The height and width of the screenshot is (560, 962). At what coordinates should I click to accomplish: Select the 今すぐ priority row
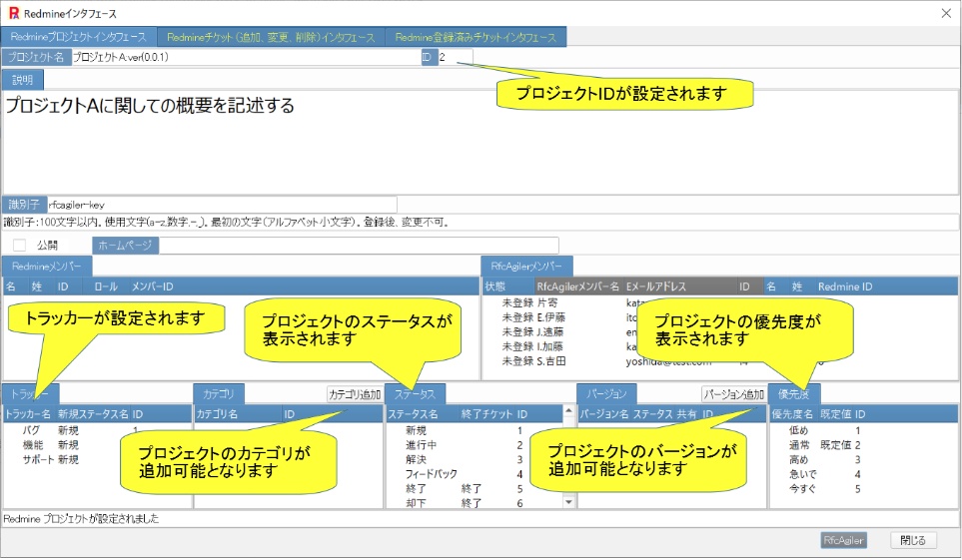tap(863, 489)
